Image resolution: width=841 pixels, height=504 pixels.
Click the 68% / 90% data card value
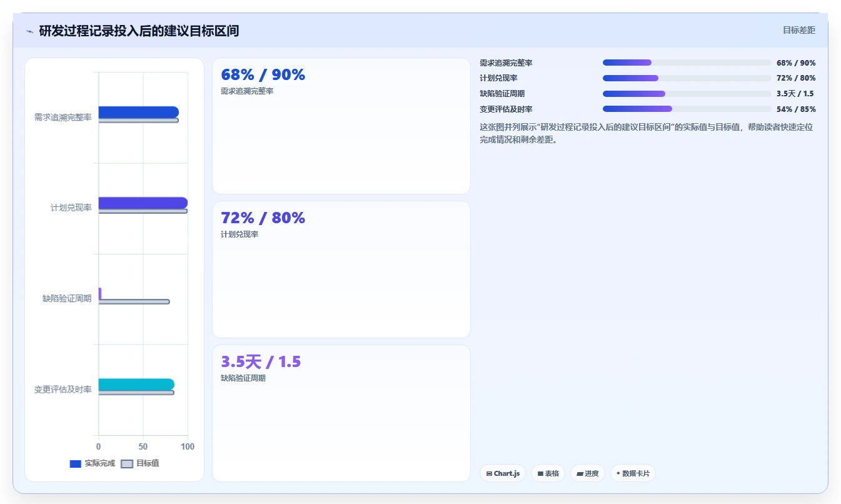click(263, 75)
